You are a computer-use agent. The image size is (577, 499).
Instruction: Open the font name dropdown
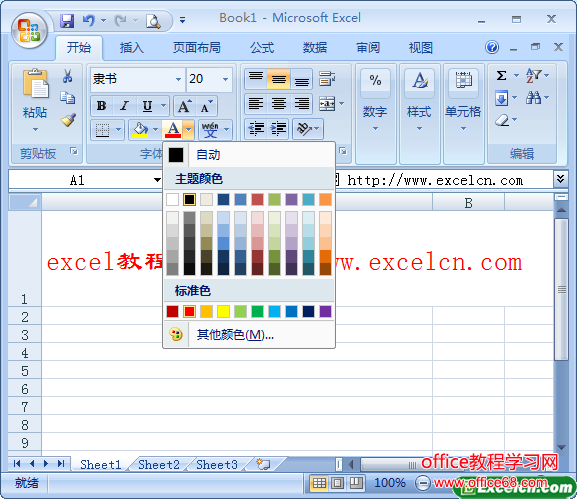pyautogui.click(x=178, y=79)
